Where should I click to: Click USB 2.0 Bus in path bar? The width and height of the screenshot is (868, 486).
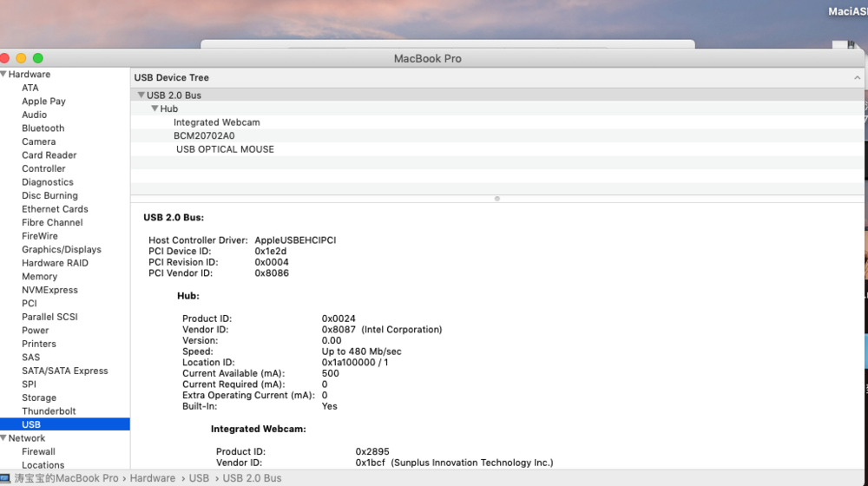[x=252, y=478]
